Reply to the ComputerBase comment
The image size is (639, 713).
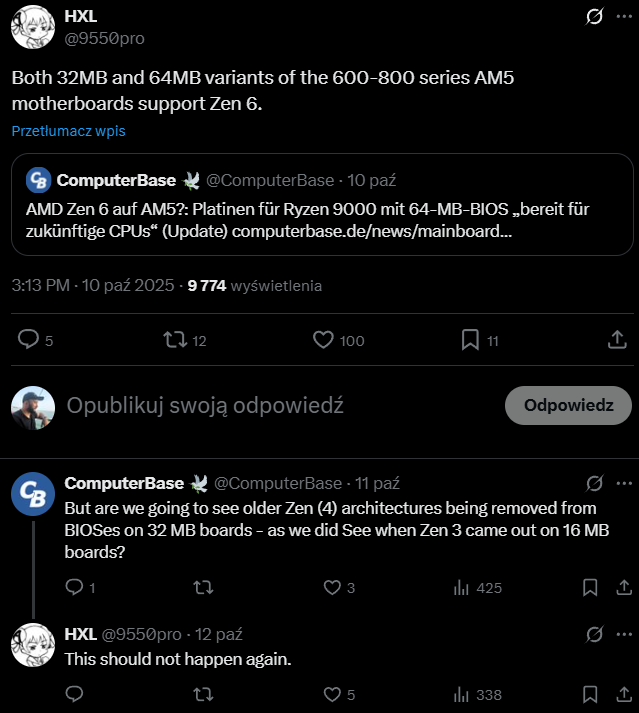pyautogui.click(x=74, y=587)
